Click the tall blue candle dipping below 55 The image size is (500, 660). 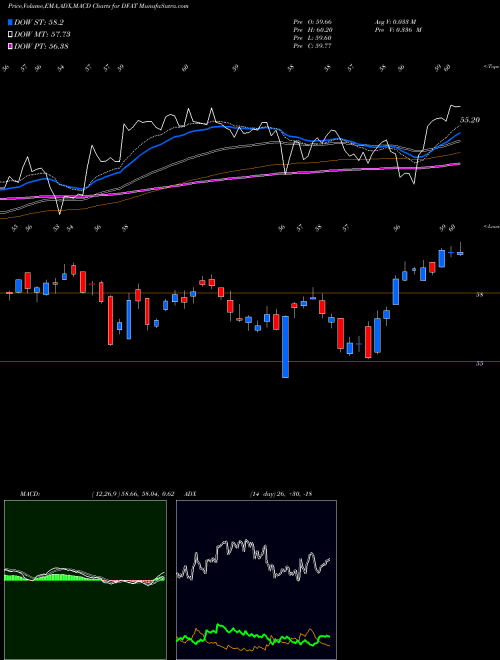click(285, 347)
